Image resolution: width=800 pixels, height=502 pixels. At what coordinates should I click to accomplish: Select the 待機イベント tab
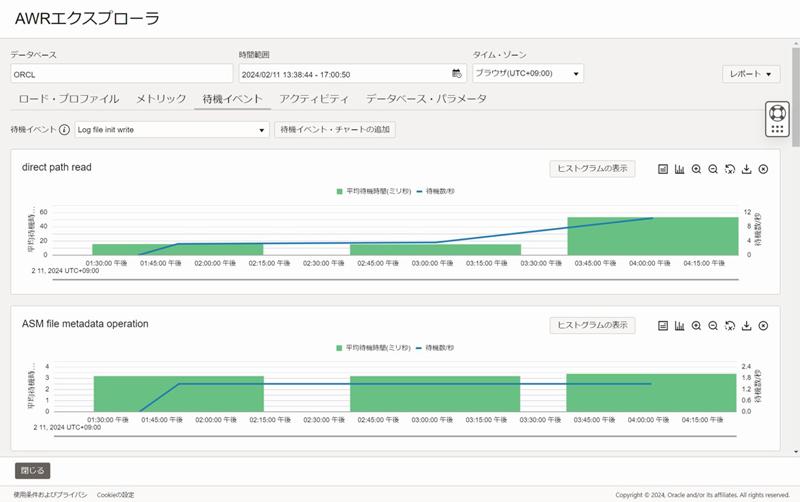(232, 98)
